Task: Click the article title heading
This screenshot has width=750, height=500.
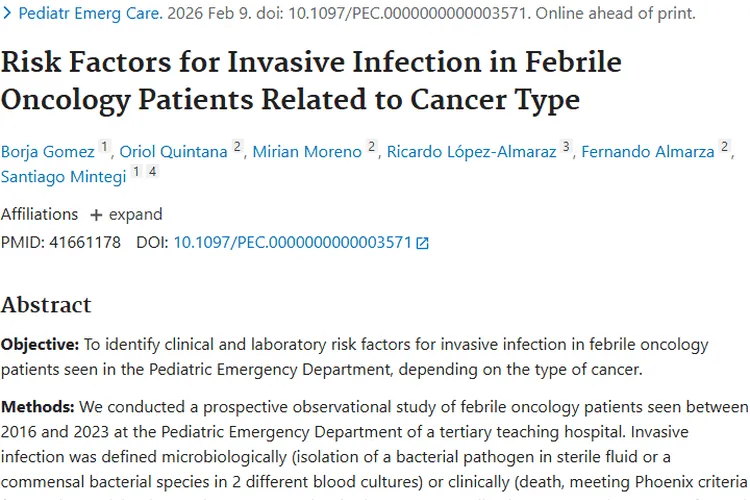Action: pyautogui.click(x=311, y=81)
